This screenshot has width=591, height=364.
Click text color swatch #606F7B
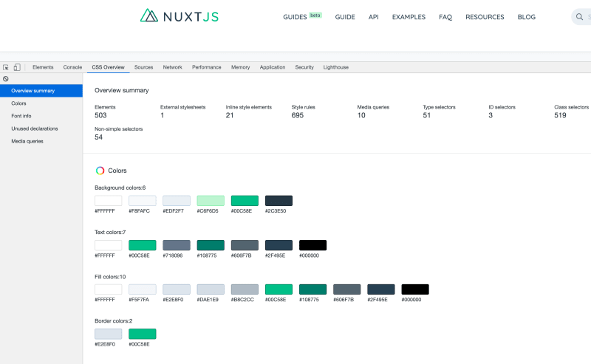[x=245, y=245]
